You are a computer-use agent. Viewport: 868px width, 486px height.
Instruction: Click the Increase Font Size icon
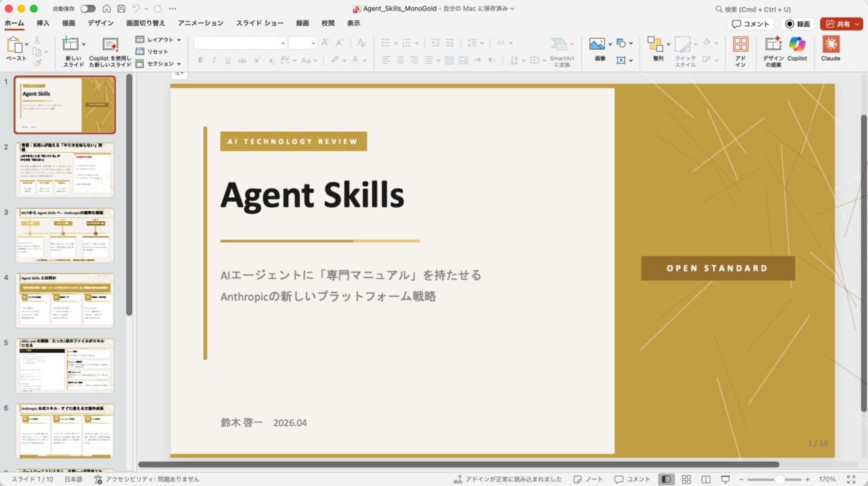tap(325, 43)
